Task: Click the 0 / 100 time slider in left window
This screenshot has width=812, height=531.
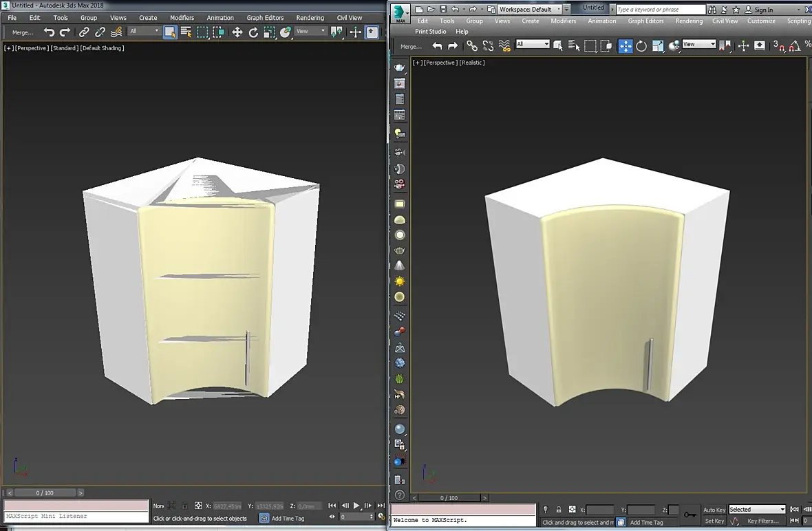Action: (x=45, y=493)
